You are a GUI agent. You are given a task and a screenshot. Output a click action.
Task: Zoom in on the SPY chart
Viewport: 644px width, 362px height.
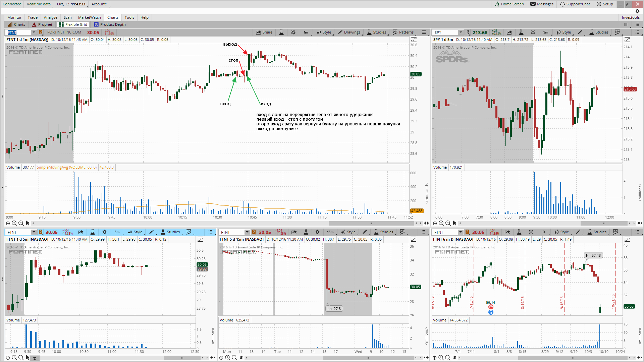[x=441, y=223]
